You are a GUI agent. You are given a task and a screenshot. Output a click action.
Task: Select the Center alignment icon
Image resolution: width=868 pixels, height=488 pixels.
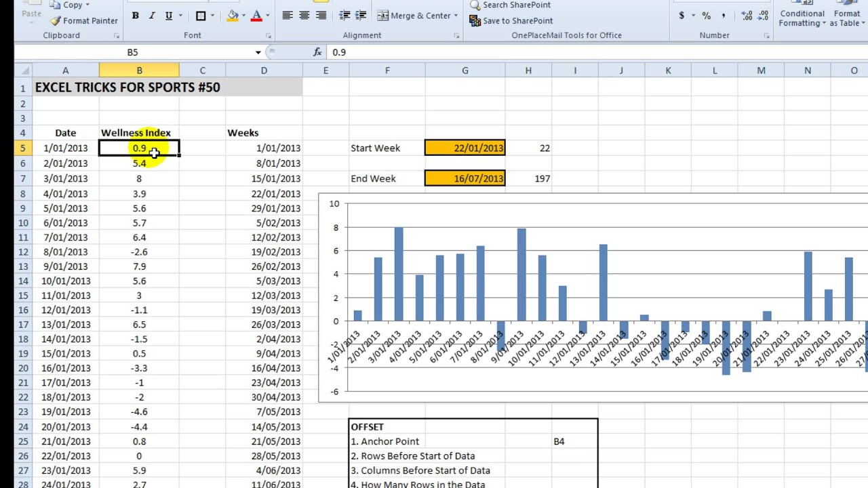click(x=303, y=15)
